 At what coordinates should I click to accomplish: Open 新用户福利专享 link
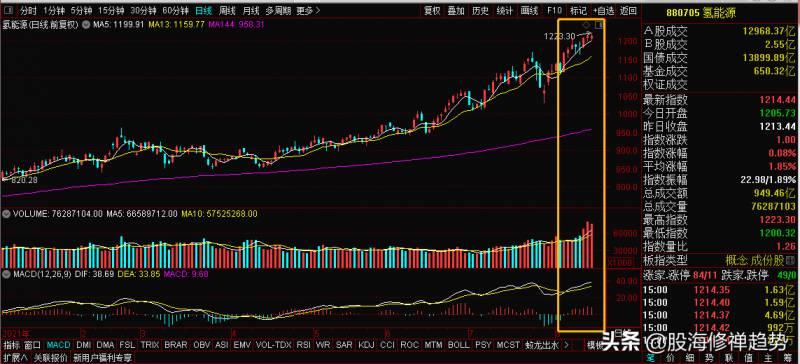pos(103,357)
